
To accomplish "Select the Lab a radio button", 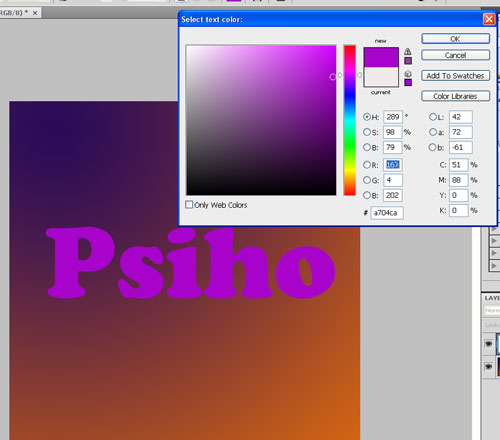I will point(433,132).
